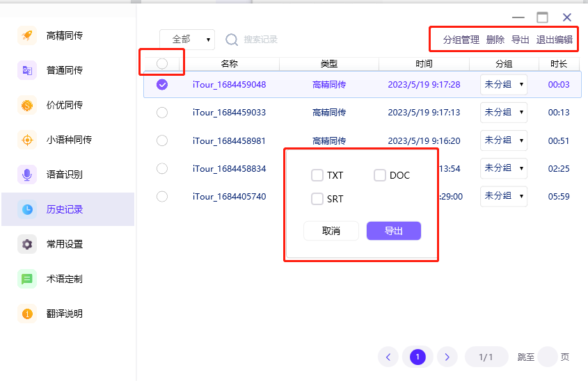
Task: Click the rocket icon for 高精同传
Action: 27,35
